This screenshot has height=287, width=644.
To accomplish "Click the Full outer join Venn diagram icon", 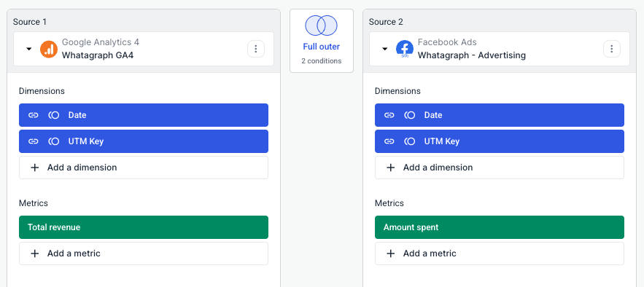I will click(x=321, y=25).
